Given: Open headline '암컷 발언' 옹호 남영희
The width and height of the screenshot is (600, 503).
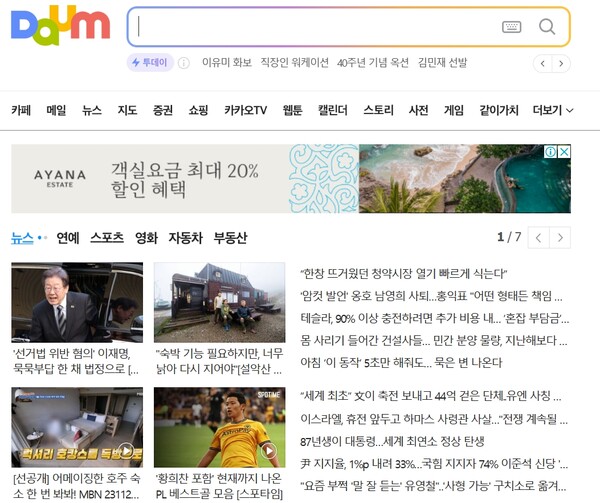Looking at the screenshot, I should pyautogui.click(x=432, y=296).
